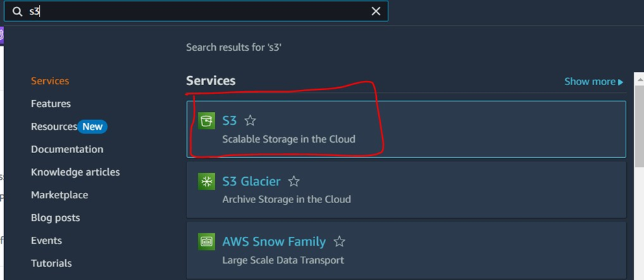The image size is (644, 280).
Task: Star the AWS Snow Family service
Action: (x=339, y=242)
